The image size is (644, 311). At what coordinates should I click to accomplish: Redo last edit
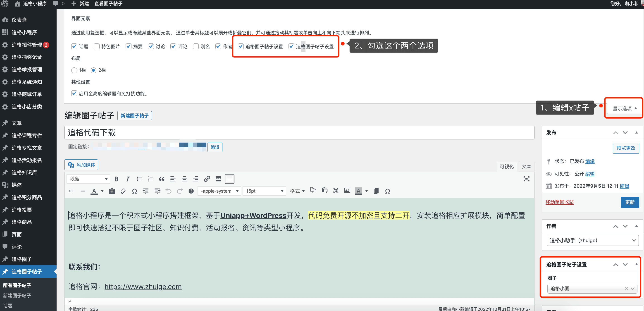tap(180, 191)
